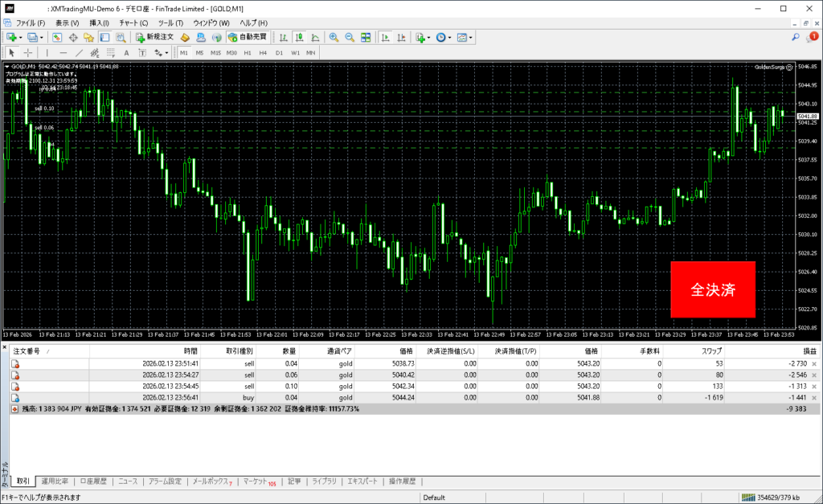The width and height of the screenshot is (823, 504).
Task: Open the indicators list dropdown arrow
Action: coord(429,37)
